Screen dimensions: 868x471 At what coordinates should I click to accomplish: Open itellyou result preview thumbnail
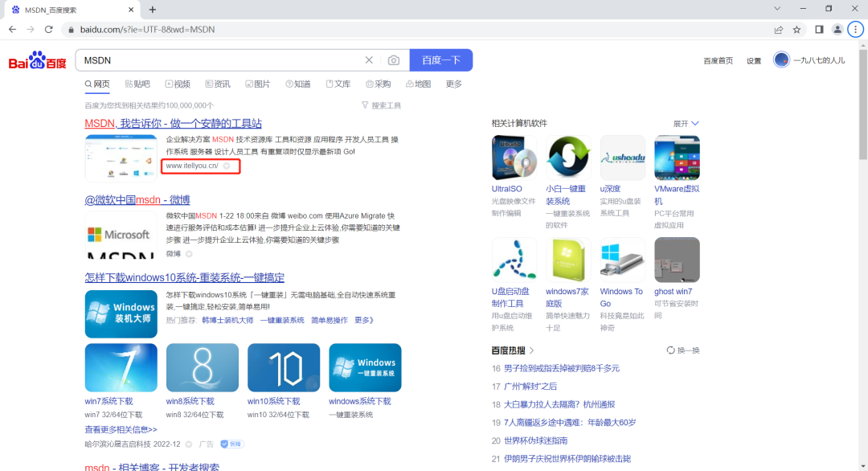(x=121, y=158)
